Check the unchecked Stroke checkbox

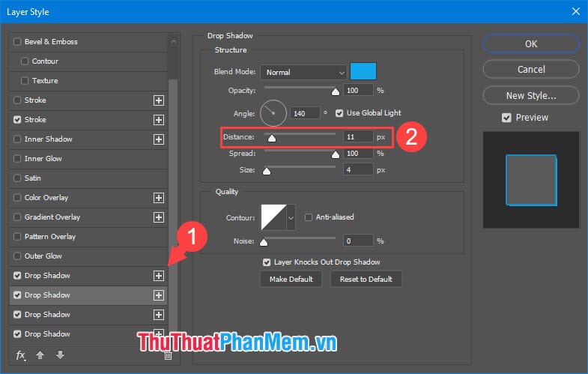[17, 100]
